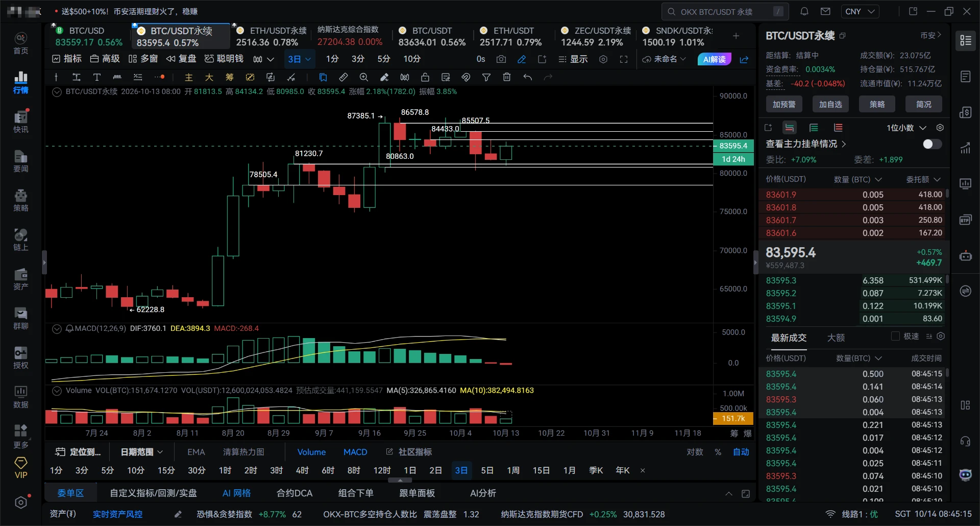
Task: Select the 1周 timeframe tab
Action: 513,470
